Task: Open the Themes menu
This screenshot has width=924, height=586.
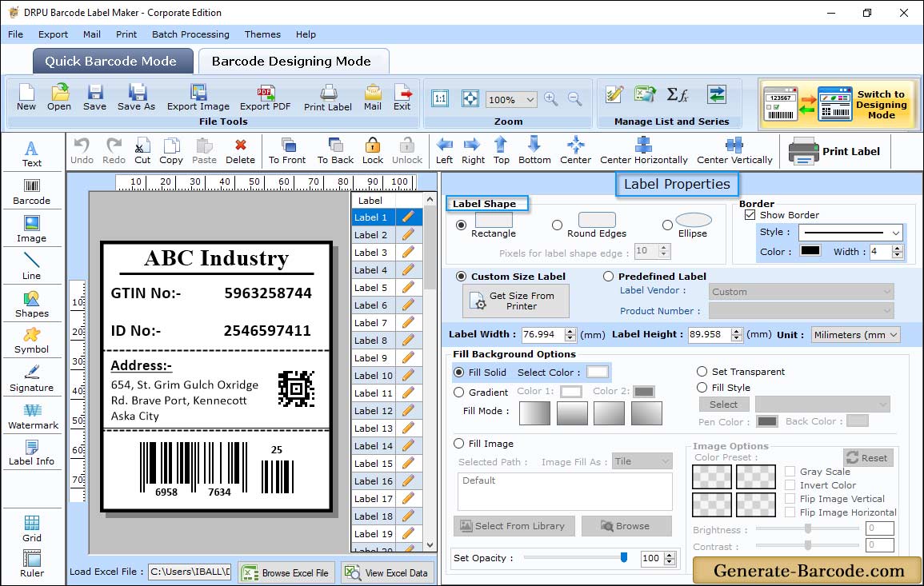Action: (x=262, y=34)
